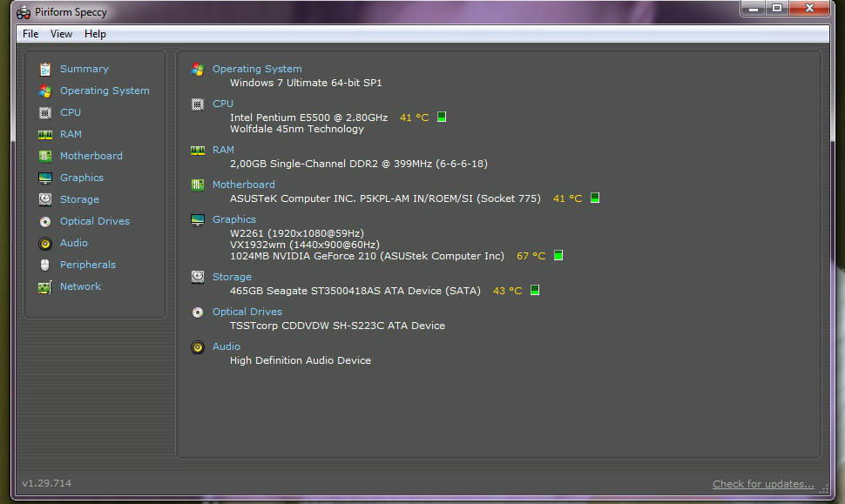Click the 2,00GB Single-Channel DDR2 RAM line
Image resolution: width=845 pixels, height=504 pixels.
click(359, 164)
